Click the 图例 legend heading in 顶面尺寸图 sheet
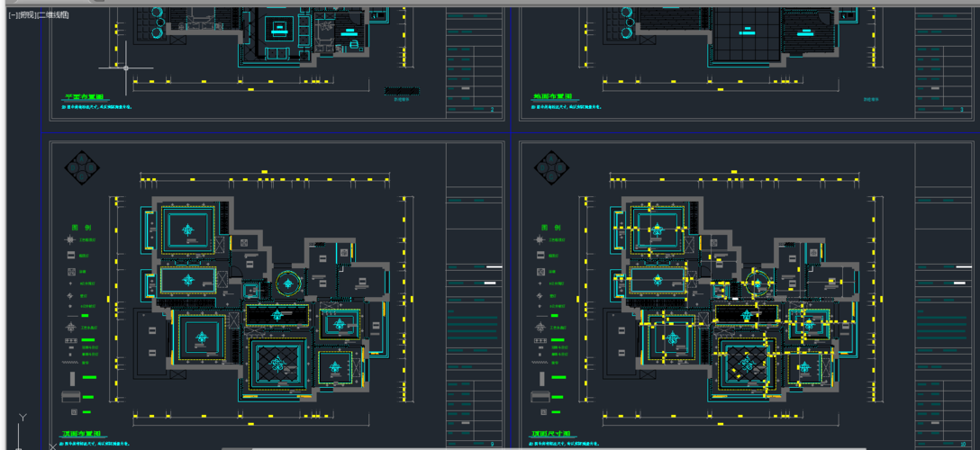The height and width of the screenshot is (450, 980). click(551, 228)
